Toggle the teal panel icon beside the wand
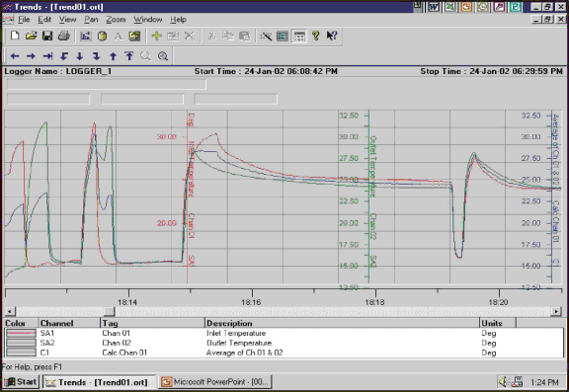569x392 pixels. (283, 36)
